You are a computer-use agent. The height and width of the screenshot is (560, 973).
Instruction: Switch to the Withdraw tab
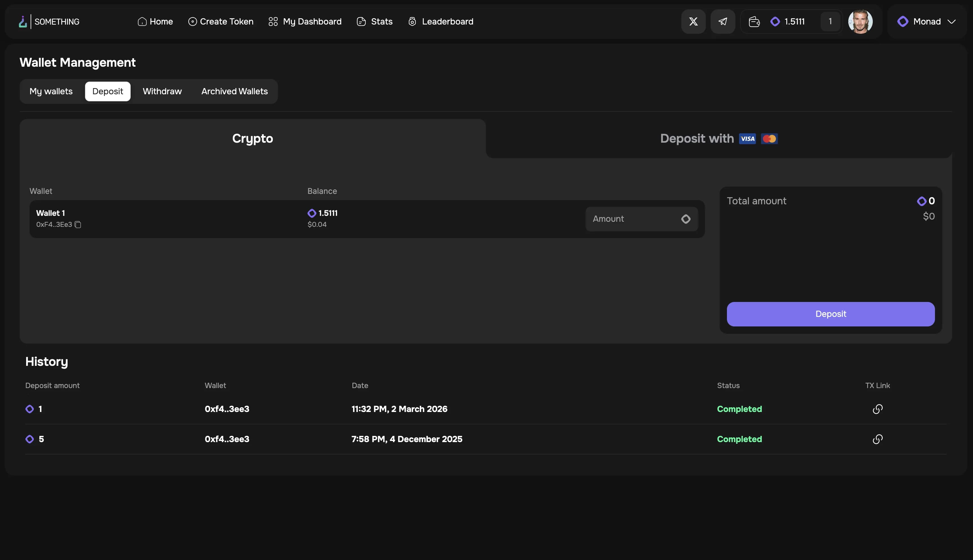[162, 91]
